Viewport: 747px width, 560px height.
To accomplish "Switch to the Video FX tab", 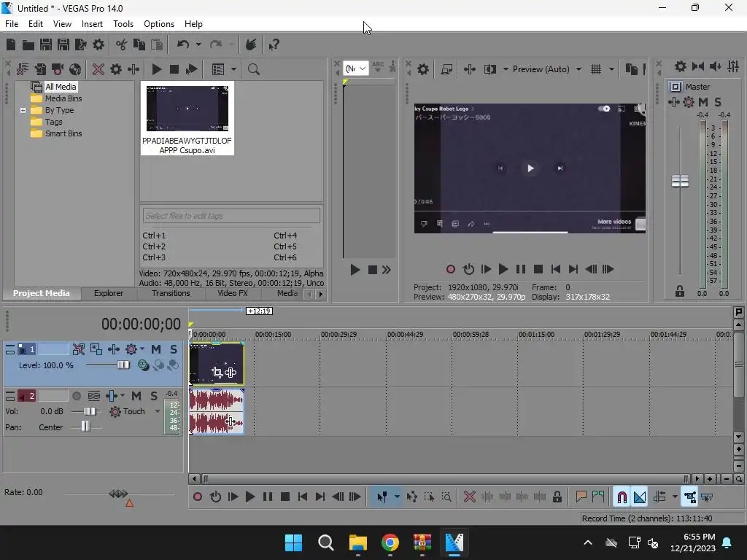I will click(233, 293).
